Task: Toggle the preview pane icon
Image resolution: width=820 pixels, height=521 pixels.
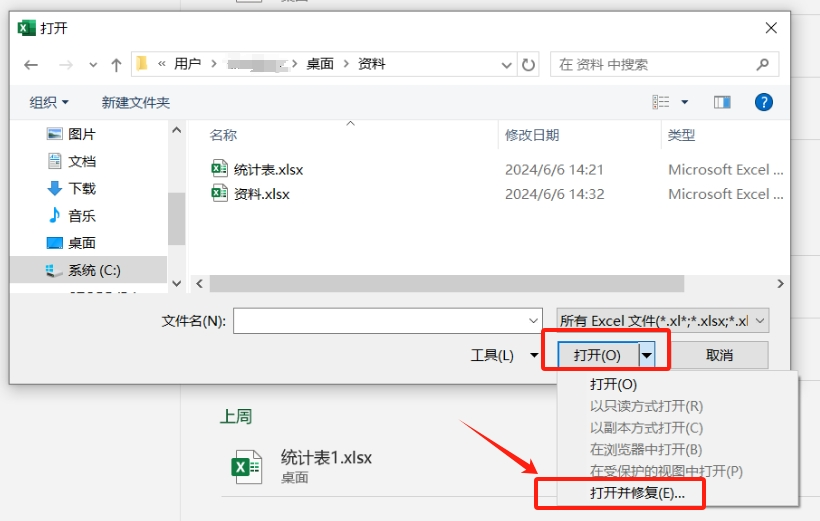Action: click(x=722, y=102)
